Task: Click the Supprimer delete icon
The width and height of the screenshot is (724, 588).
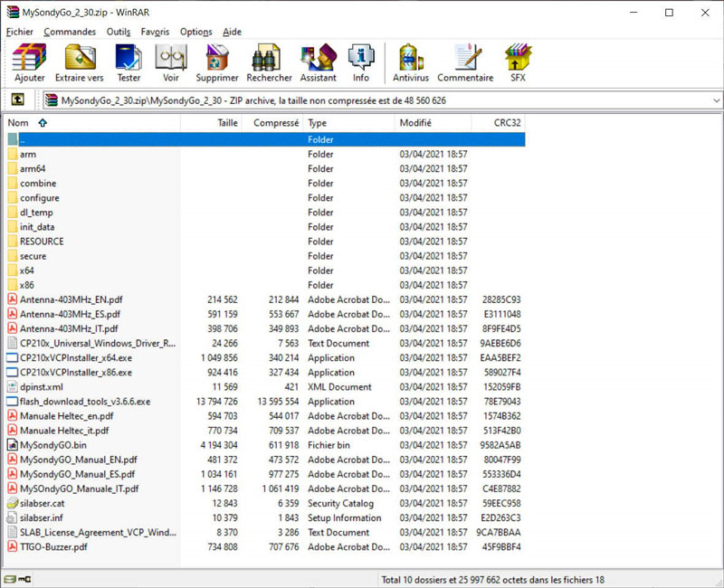Action: coord(217,57)
